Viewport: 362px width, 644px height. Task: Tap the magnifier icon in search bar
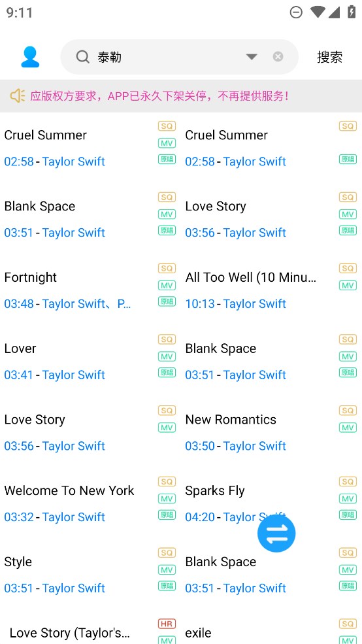coord(83,57)
